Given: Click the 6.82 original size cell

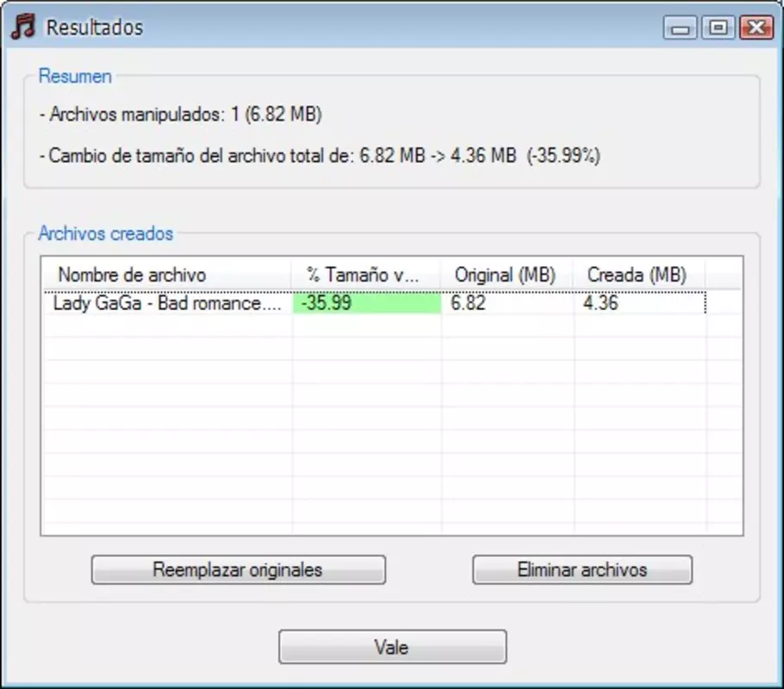Looking at the screenshot, I should tap(507, 303).
